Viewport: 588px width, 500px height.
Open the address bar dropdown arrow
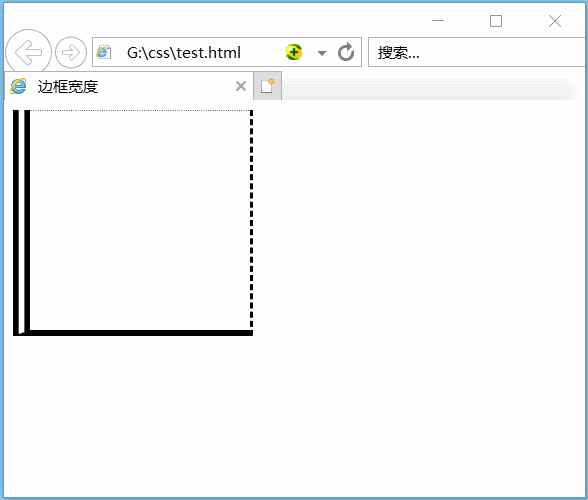coord(322,53)
